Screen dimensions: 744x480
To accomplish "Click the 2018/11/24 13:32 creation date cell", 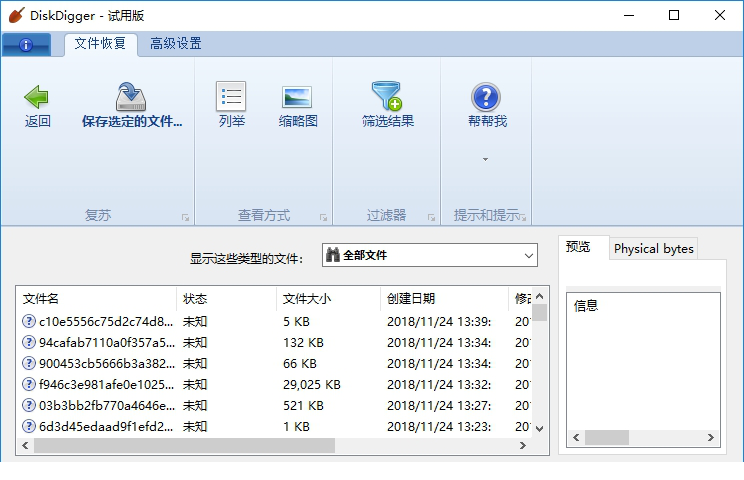I will click(x=439, y=384).
